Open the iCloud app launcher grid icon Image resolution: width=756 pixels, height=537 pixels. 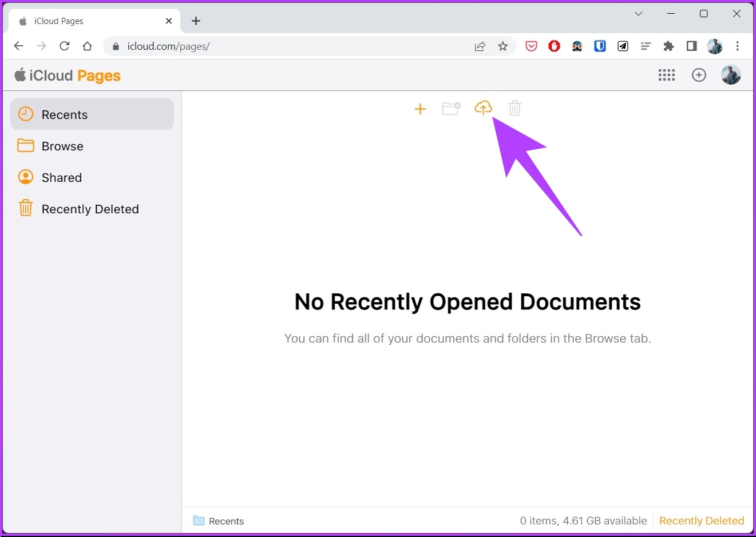tap(666, 75)
